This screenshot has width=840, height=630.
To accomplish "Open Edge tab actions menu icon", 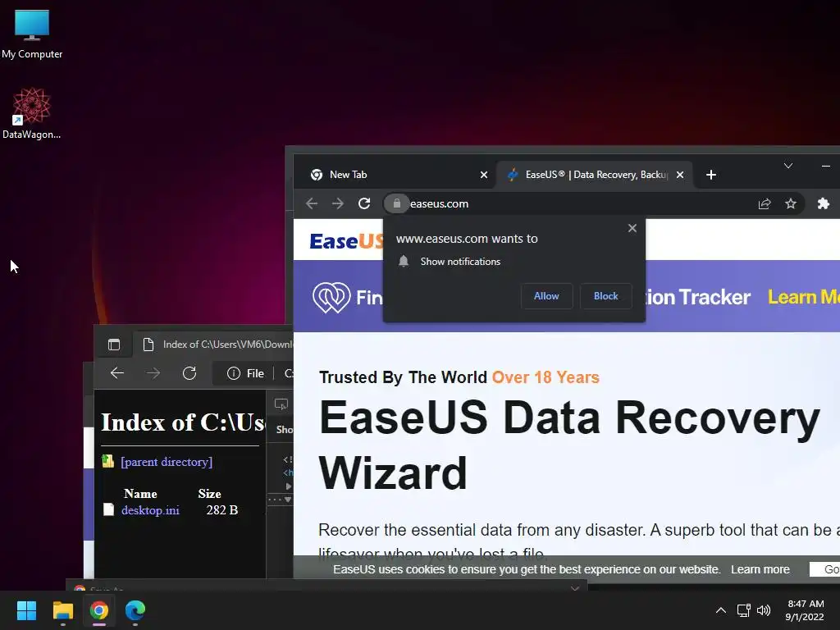I will 113,345.
